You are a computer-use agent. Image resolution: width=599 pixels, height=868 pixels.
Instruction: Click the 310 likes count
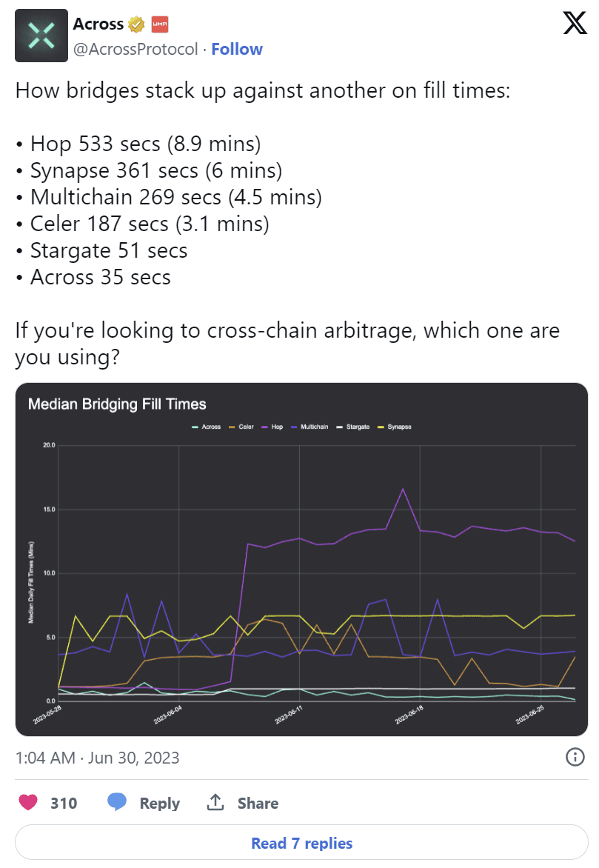coord(64,803)
